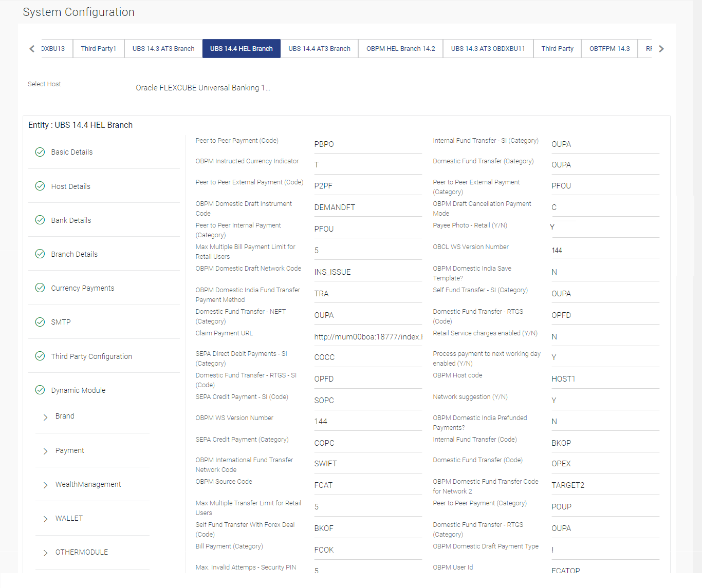Screen dimensions: 702x588
Task: Click SEPA Credit Payment Category field COPC
Action: click(368, 443)
